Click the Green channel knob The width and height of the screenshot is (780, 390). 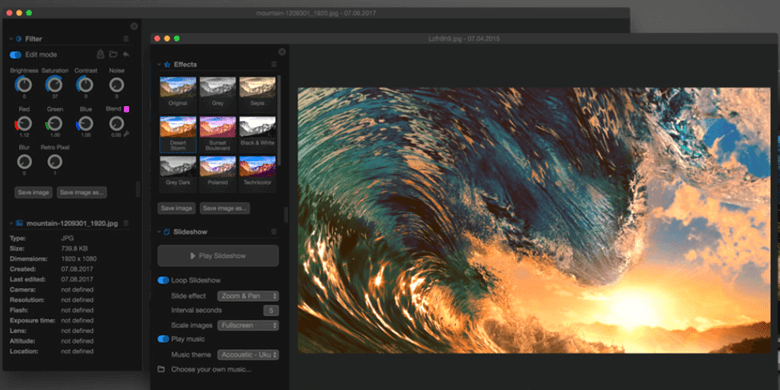click(55, 123)
